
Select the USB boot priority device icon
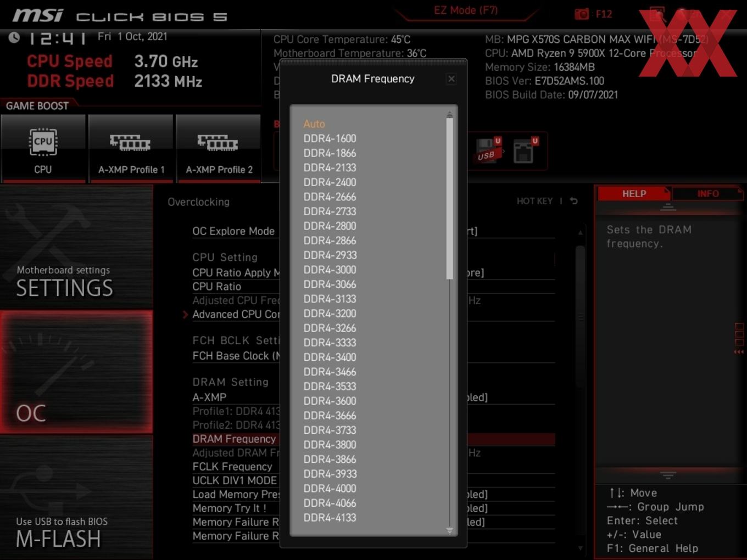pyautogui.click(x=488, y=150)
